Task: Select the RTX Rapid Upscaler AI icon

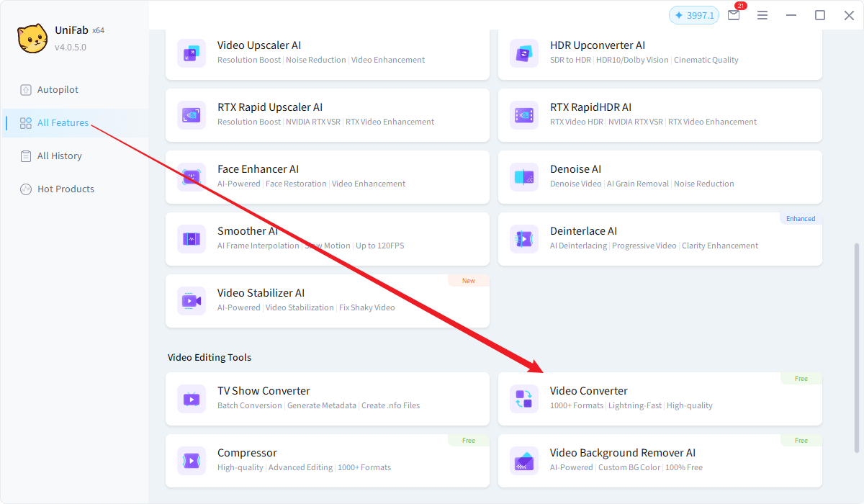Action: click(191, 114)
